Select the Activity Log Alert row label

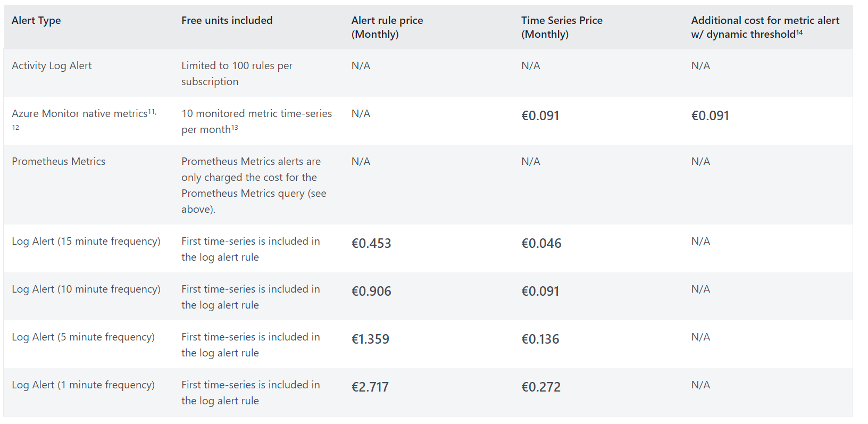point(52,66)
